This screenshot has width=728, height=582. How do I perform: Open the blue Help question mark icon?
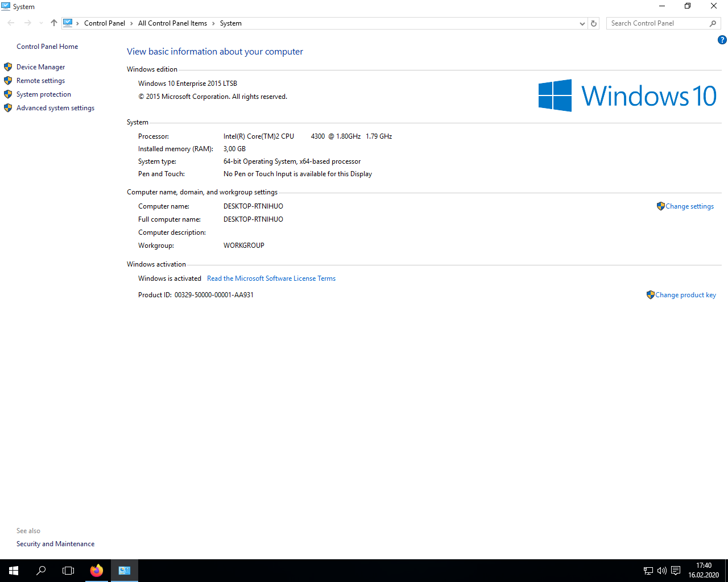(x=722, y=40)
